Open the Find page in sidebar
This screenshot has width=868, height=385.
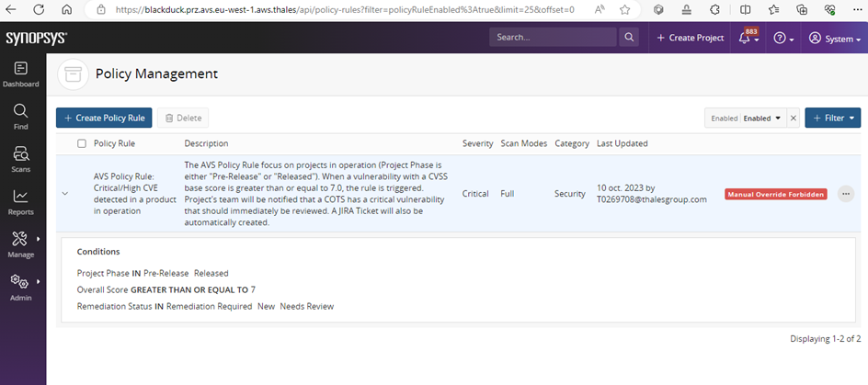21,118
